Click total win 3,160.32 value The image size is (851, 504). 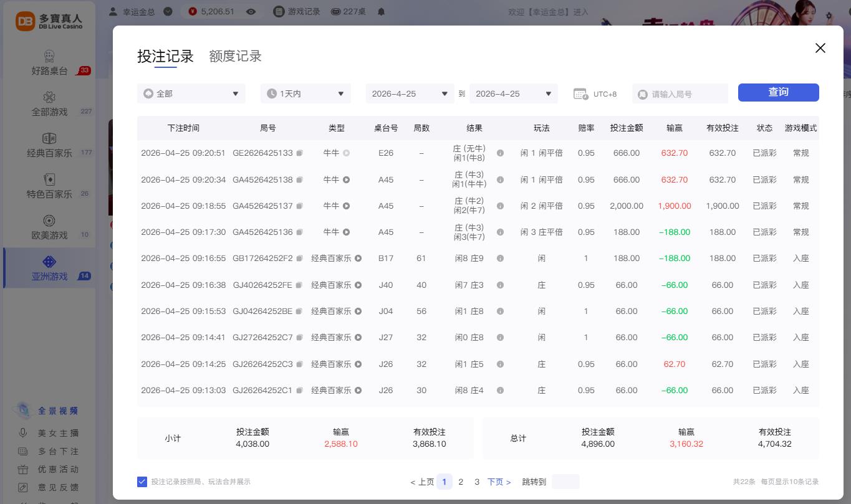pos(686,444)
